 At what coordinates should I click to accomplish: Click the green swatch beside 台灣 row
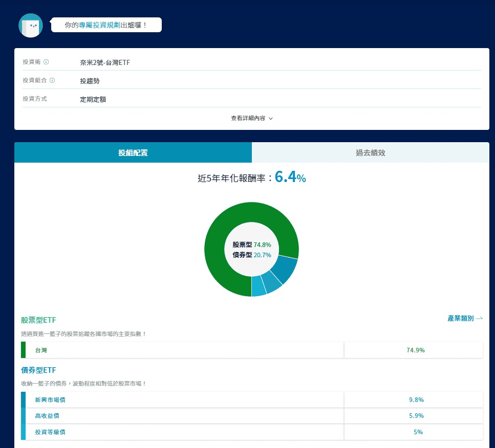tap(23, 350)
